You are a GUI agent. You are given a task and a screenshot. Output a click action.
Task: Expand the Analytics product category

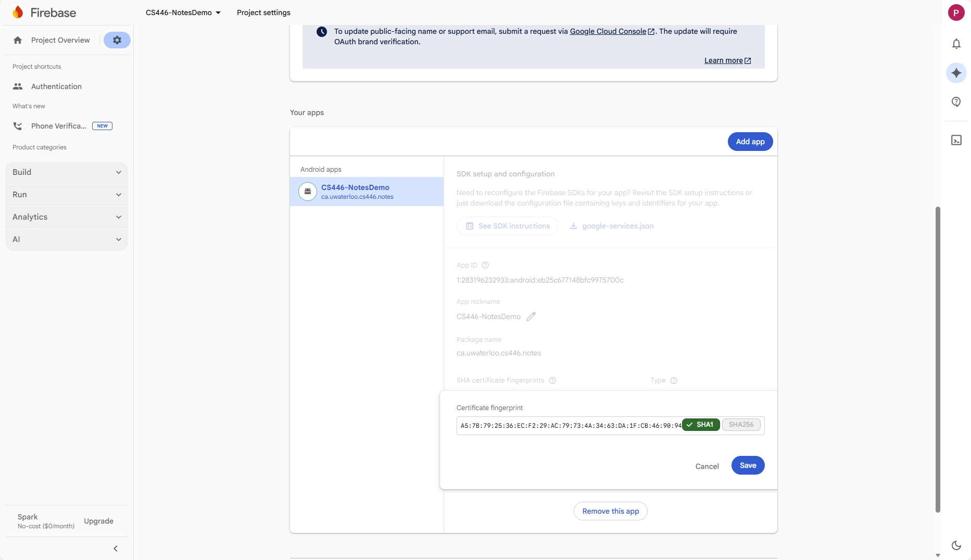tap(67, 217)
